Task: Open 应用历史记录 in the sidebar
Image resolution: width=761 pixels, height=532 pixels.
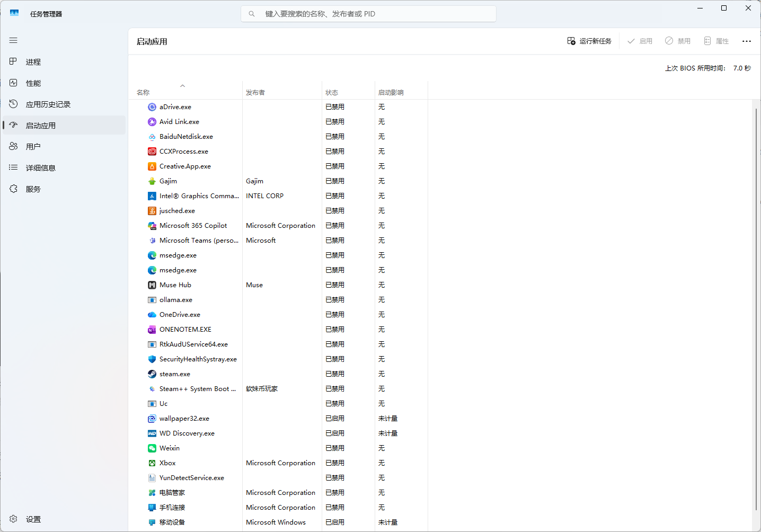Action: (x=48, y=104)
